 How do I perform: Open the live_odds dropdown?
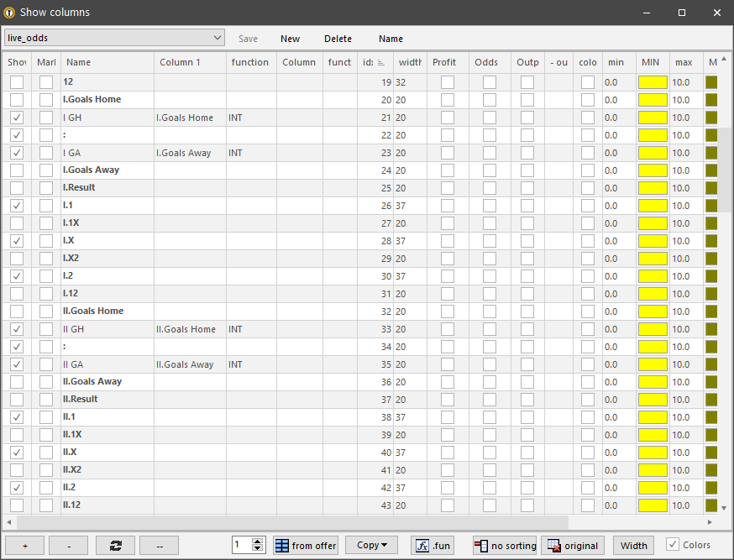tap(218, 37)
